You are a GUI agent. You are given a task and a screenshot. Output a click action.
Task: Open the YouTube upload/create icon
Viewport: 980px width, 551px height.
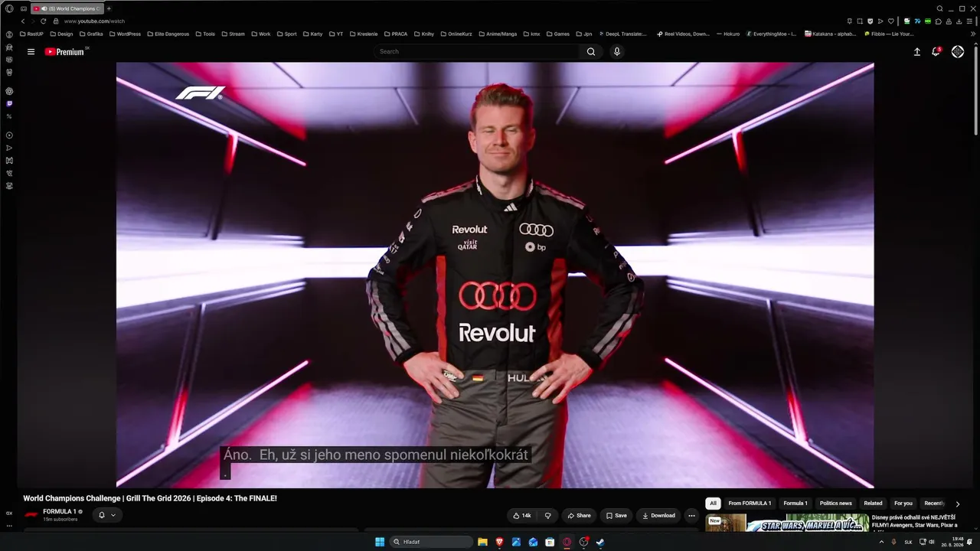tap(917, 52)
